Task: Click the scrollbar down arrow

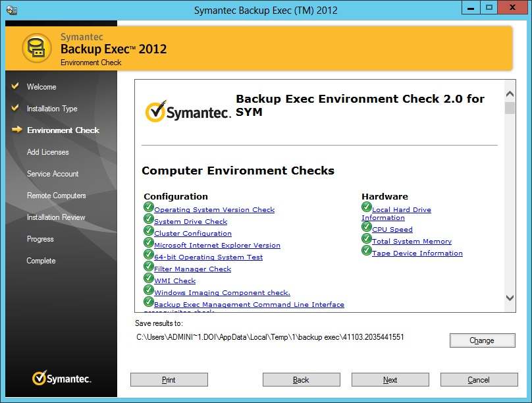Action: [510, 298]
